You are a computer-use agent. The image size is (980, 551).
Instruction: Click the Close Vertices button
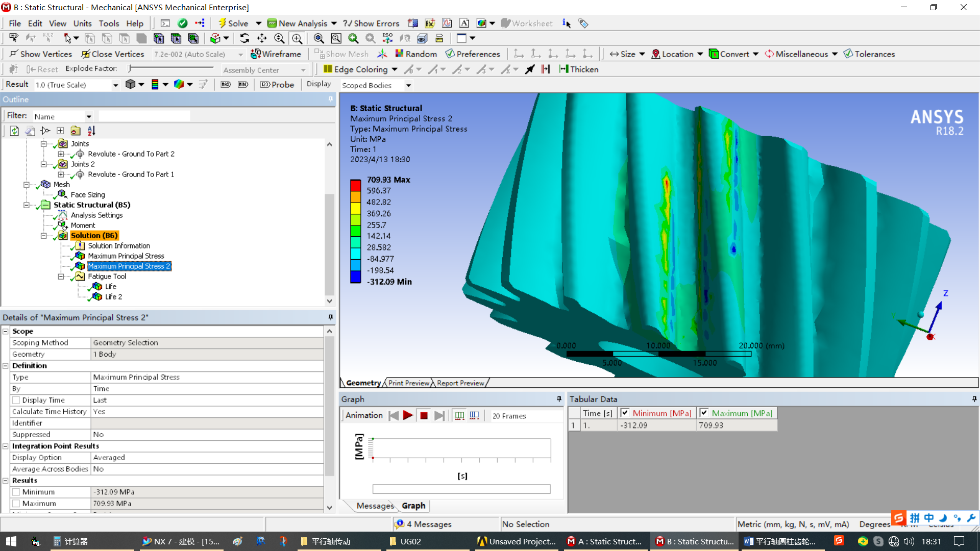pos(113,54)
